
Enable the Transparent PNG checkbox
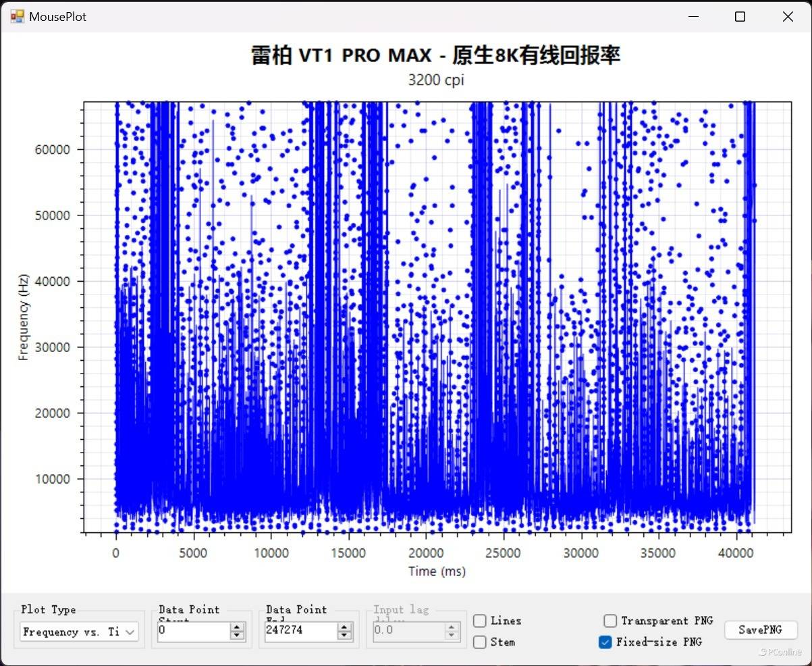point(610,621)
